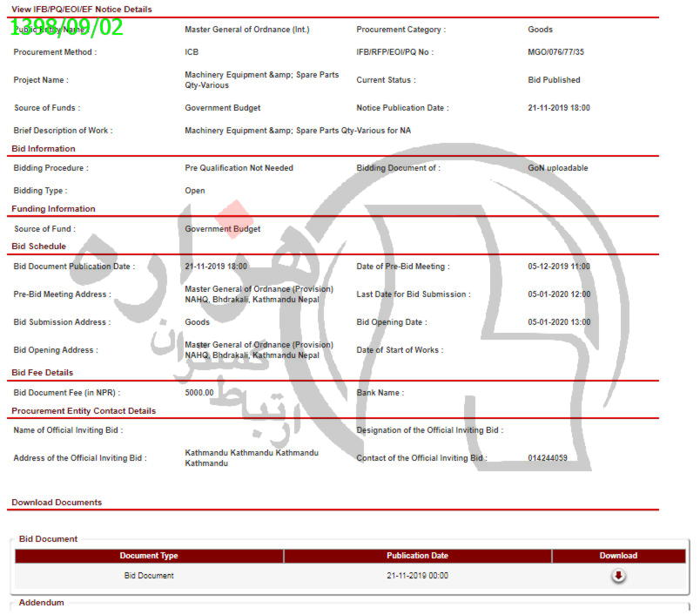The image size is (700, 615).
Task: Click the red download arrow for Bid Document
Action: pyautogui.click(x=618, y=576)
